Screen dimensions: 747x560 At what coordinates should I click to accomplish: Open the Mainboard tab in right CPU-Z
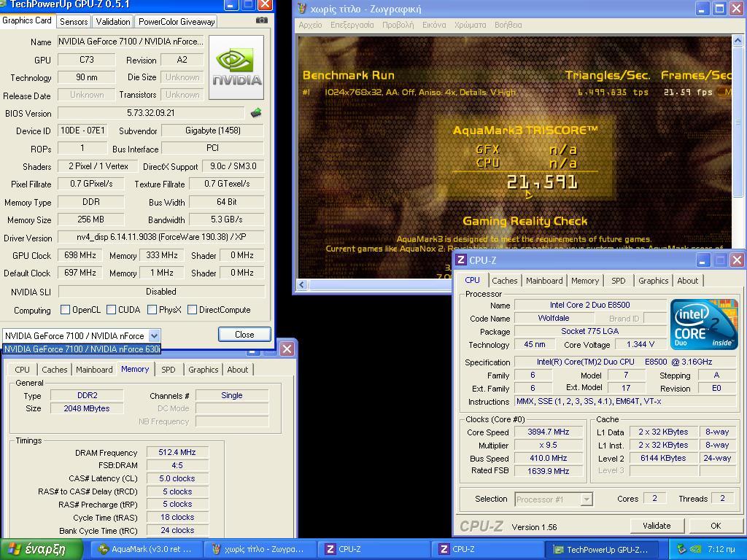(x=544, y=281)
